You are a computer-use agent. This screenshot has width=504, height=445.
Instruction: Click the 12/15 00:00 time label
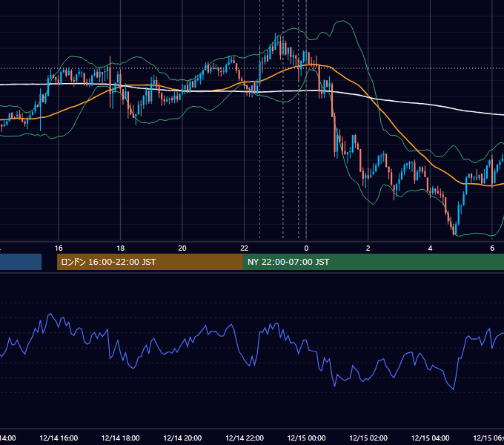point(306,438)
